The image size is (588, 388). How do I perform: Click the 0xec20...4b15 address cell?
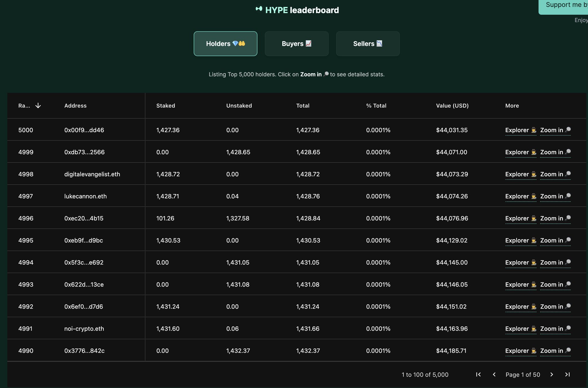click(x=84, y=218)
